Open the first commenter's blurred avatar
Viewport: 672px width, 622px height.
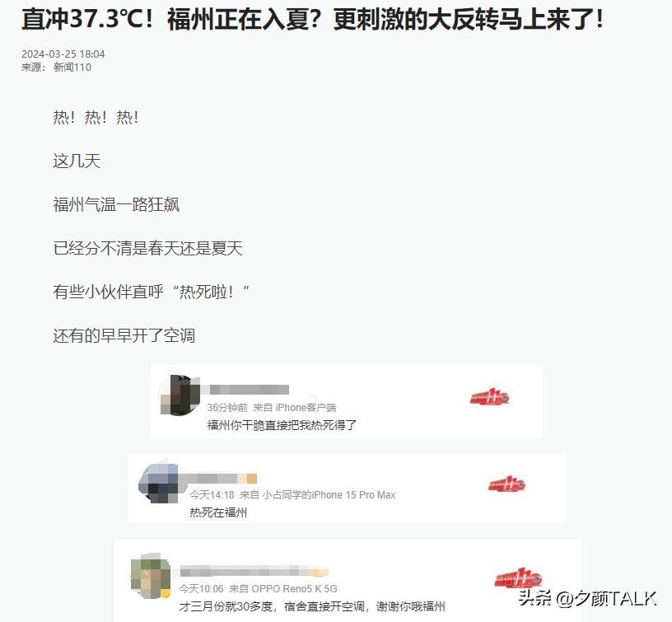(x=180, y=395)
